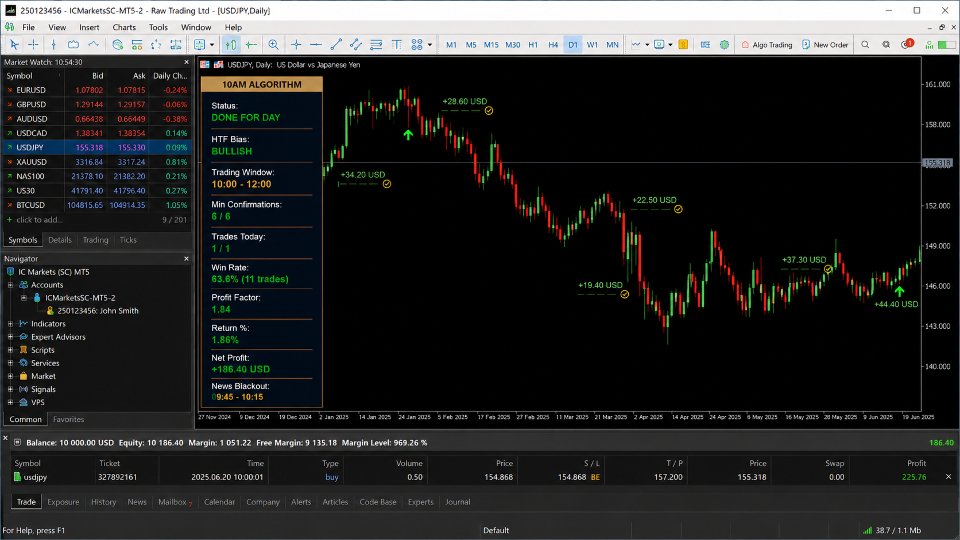Click the usdjpy position row icon
Screen dimensions: 960x540
tap(17, 477)
